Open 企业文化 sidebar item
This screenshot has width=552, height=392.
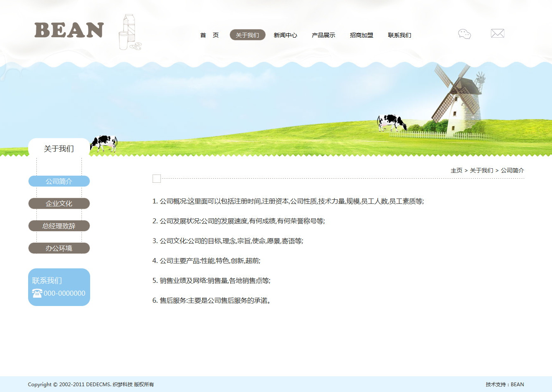[59, 204]
